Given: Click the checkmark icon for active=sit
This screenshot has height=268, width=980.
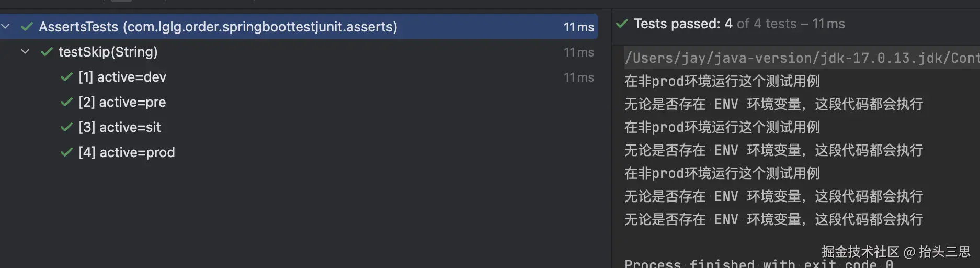Looking at the screenshot, I should click(x=66, y=127).
